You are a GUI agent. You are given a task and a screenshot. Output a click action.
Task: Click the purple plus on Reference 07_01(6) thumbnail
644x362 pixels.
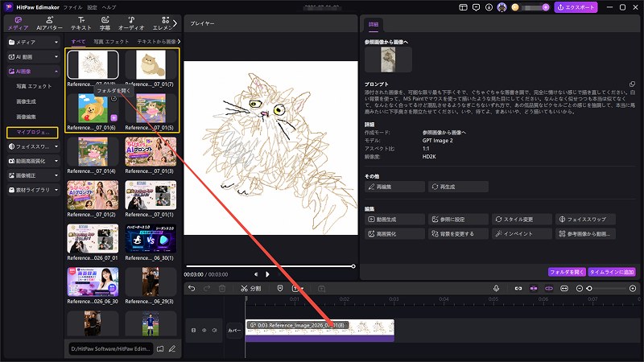click(114, 117)
